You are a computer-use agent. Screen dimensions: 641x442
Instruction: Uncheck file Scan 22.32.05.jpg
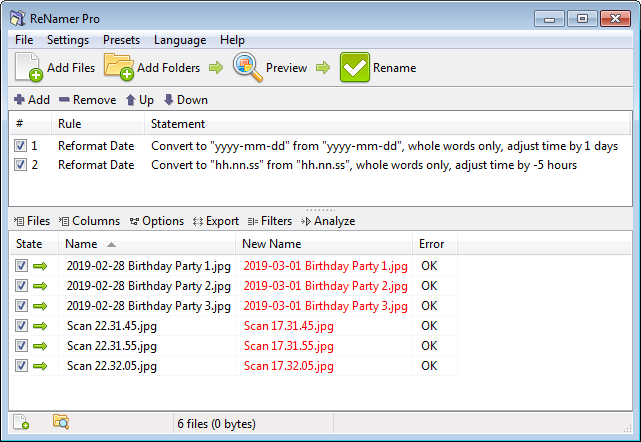21,366
